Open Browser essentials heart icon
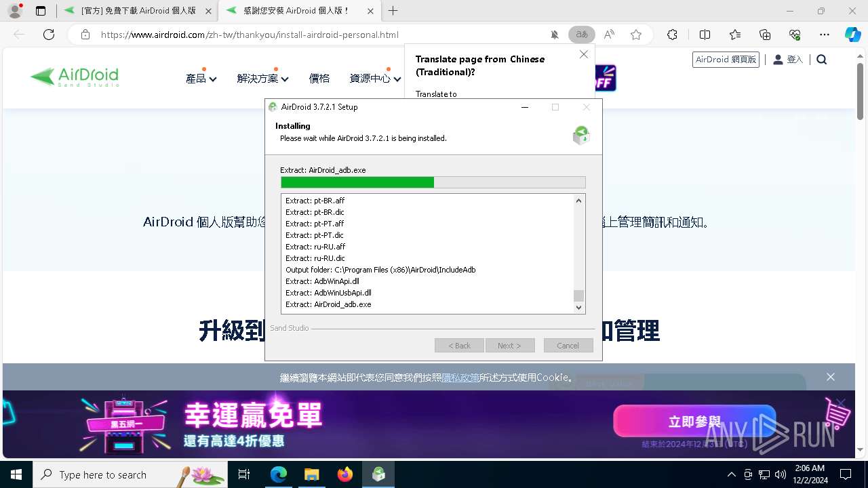Viewport: 868px width, 488px height. (x=795, y=35)
